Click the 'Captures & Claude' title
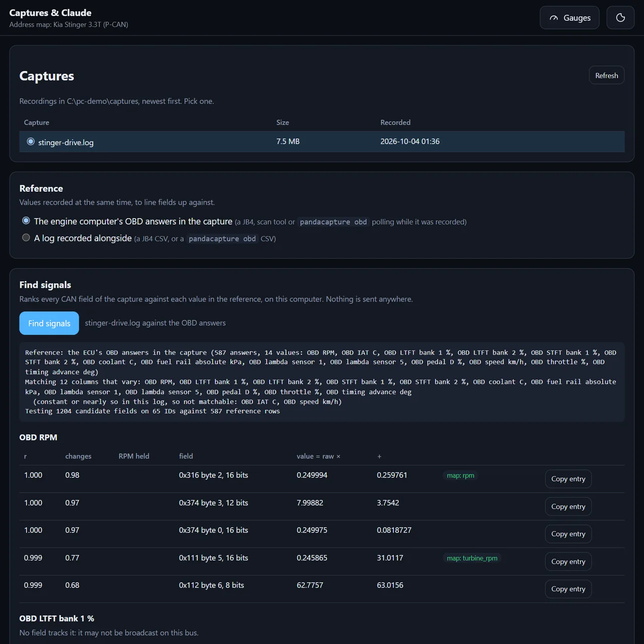 (50, 13)
